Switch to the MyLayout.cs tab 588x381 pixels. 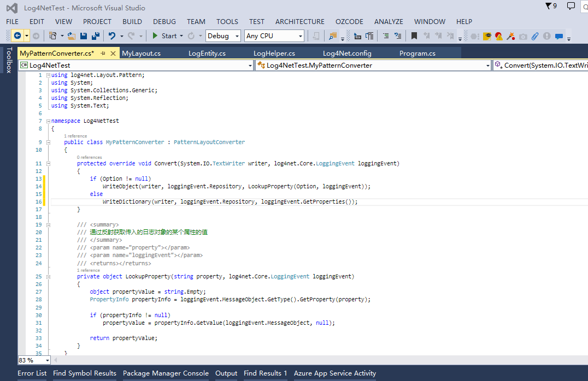[142, 53]
